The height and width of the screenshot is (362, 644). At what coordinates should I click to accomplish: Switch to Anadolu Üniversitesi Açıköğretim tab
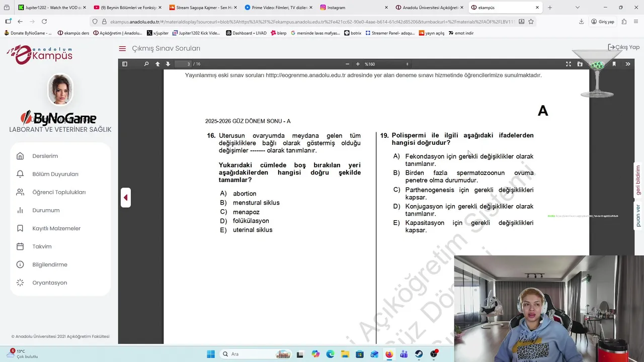430,8
